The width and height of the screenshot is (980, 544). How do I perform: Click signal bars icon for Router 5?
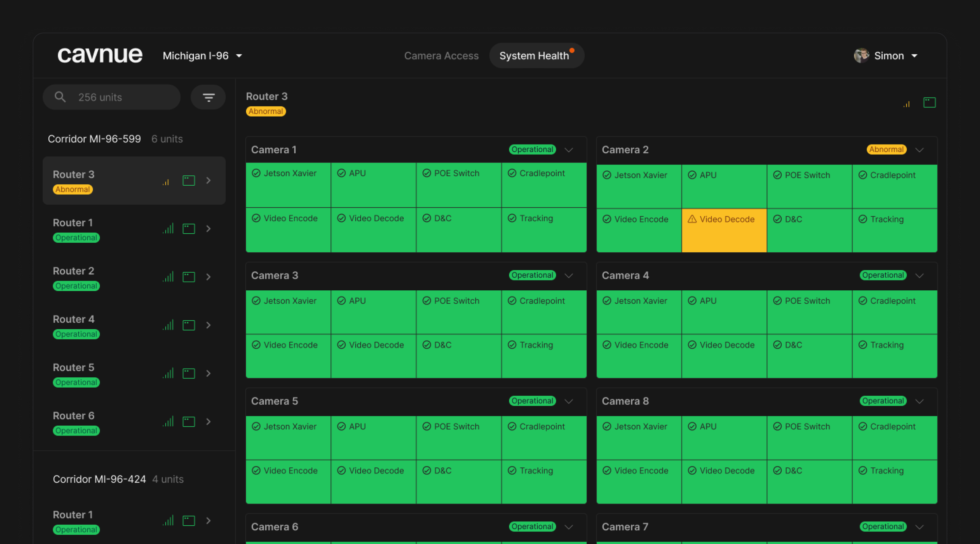click(x=168, y=373)
